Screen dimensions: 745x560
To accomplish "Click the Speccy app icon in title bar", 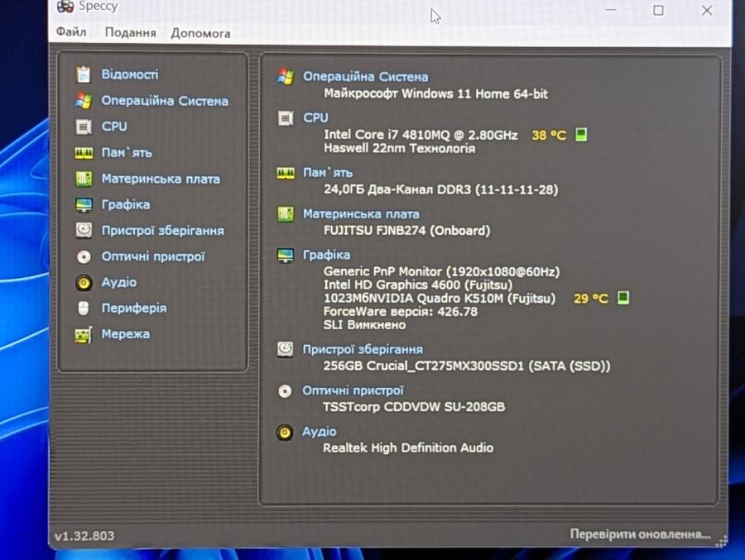I will point(65,6).
